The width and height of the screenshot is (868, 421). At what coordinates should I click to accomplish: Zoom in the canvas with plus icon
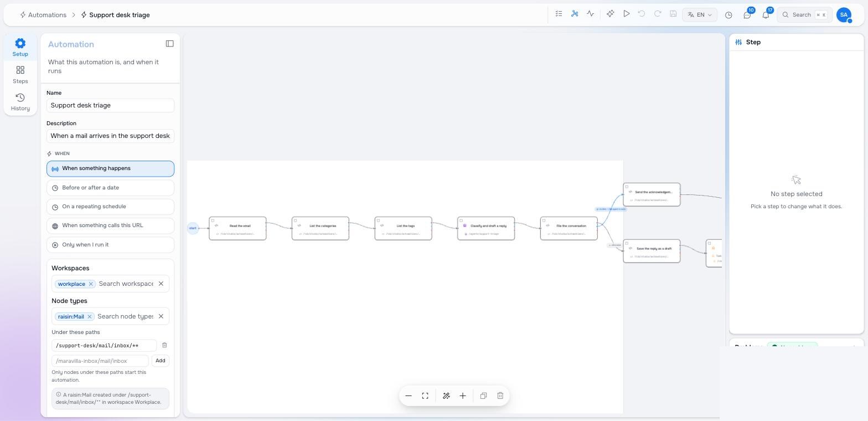pos(463,396)
